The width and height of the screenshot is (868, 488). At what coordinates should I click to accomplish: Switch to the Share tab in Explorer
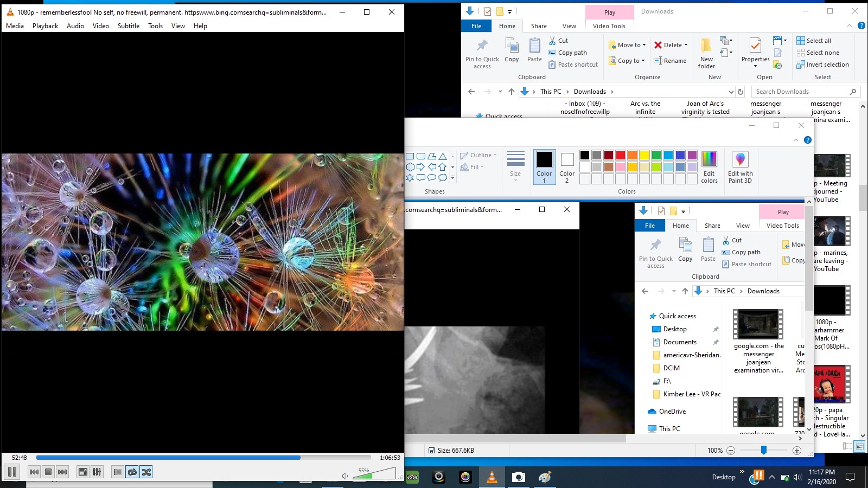539,26
